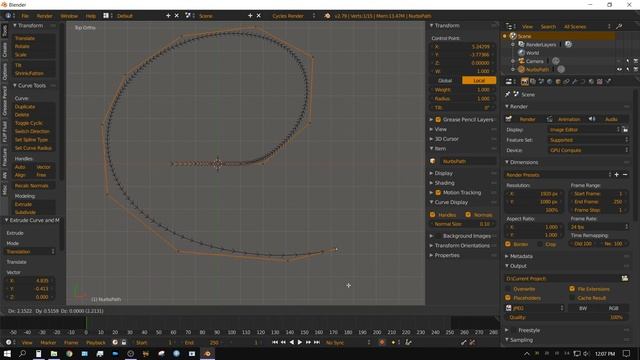The height and width of the screenshot is (360, 640).
Task: Open the Windows Start menu
Action: pos(7,353)
